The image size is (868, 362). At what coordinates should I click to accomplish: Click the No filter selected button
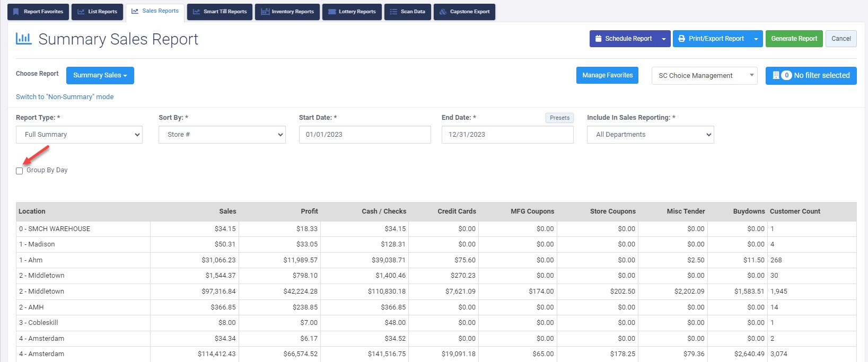pyautogui.click(x=811, y=75)
